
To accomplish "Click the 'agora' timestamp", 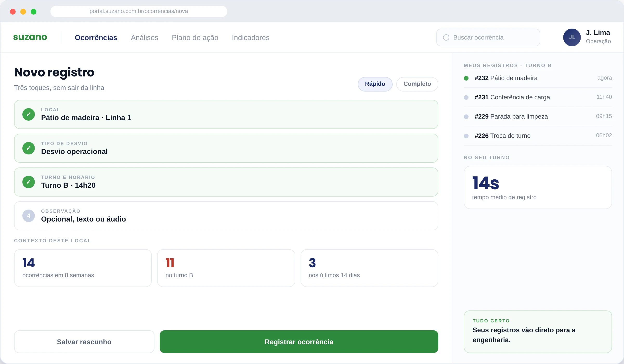I will click(604, 78).
